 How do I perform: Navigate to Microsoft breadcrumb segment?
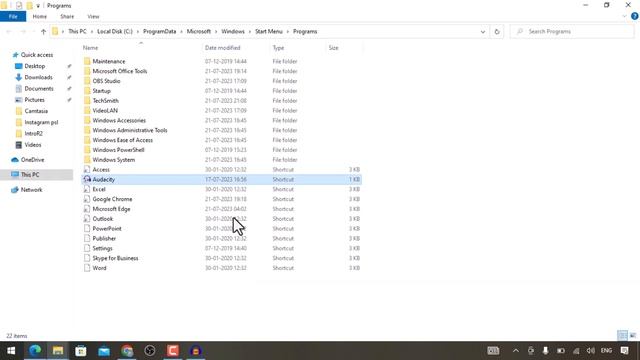tap(199, 31)
